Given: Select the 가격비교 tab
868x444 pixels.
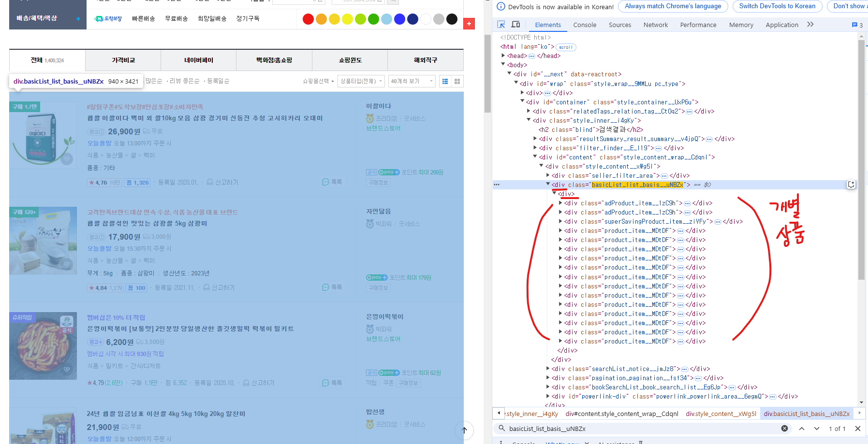Looking at the screenshot, I should click(123, 60).
